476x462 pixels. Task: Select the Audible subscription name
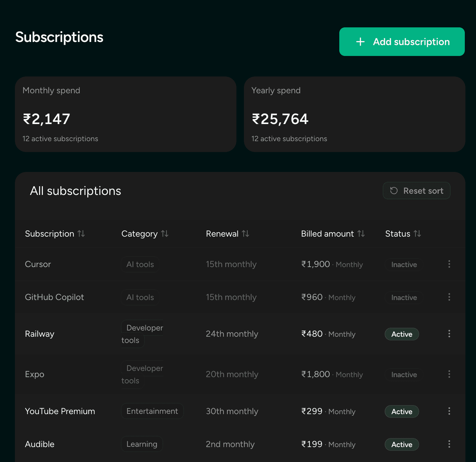pyautogui.click(x=39, y=444)
